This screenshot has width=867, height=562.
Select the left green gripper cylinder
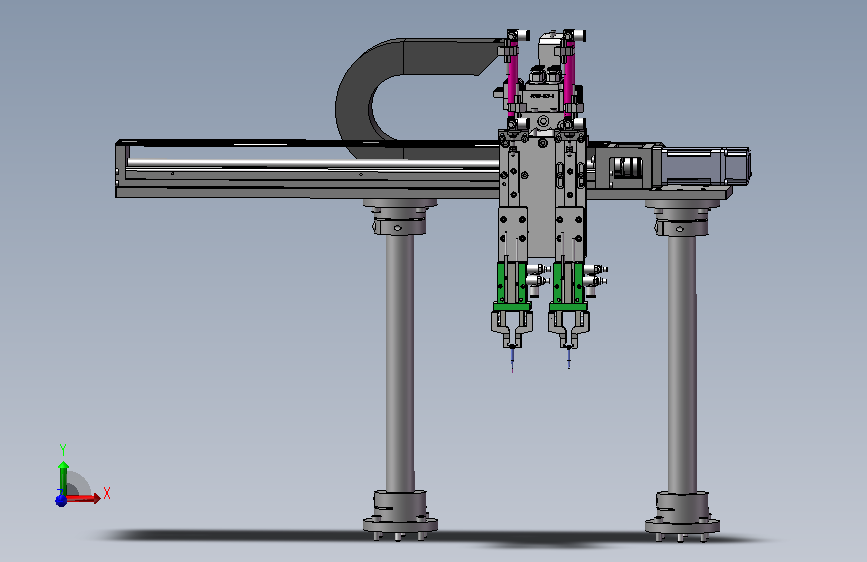pos(511,287)
